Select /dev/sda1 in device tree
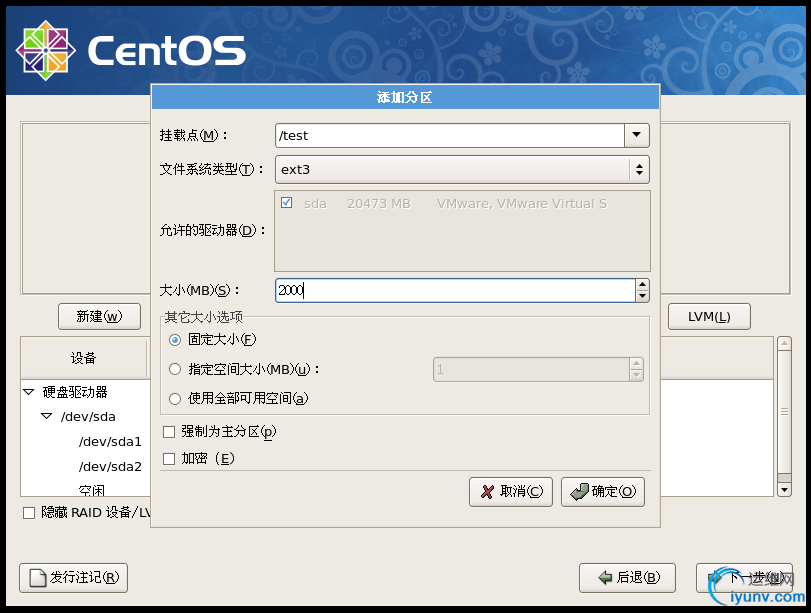The width and height of the screenshot is (811, 613). coord(110,441)
